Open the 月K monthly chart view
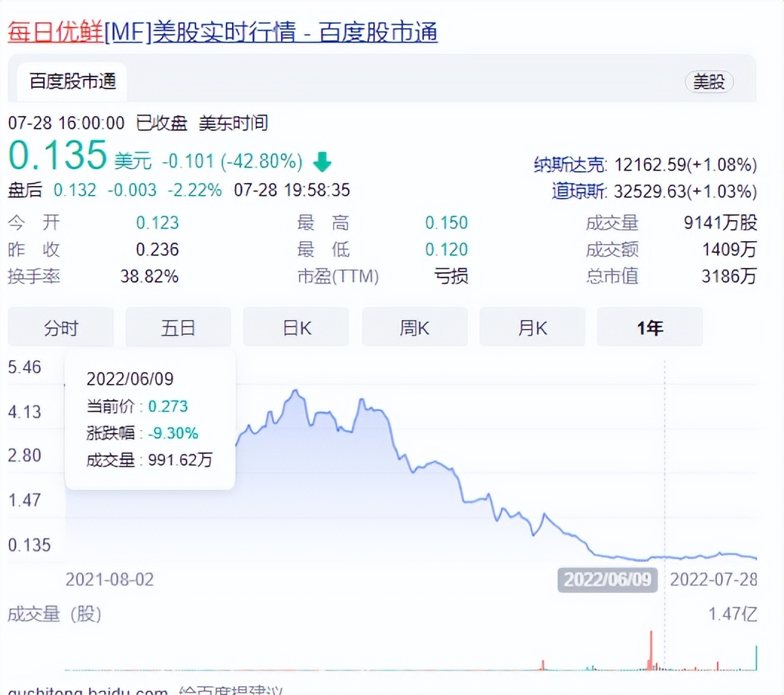Image resolution: width=784 pixels, height=695 pixels. tap(532, 327)
